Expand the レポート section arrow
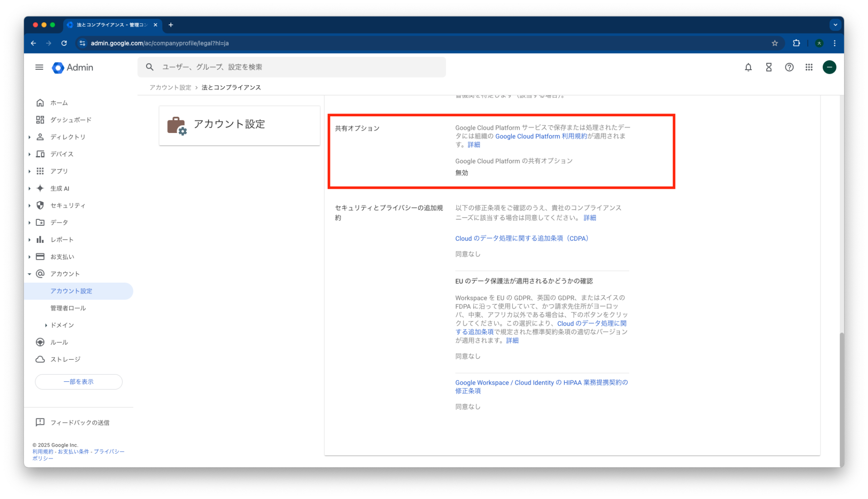Viewport: 868px width, 499px height. point(29,240)
